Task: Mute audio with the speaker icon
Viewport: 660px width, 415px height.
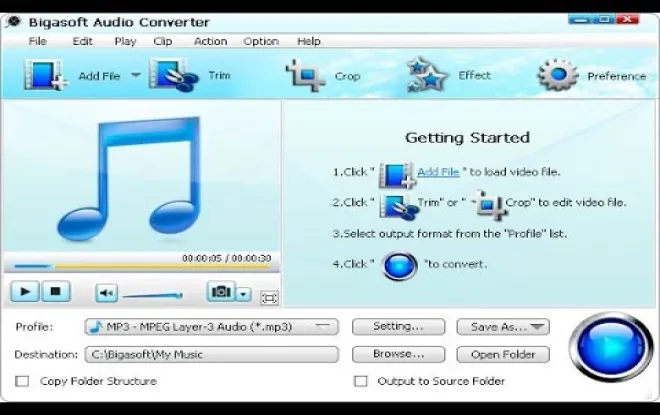Action: pyautogui.click(x=106, y=293)
